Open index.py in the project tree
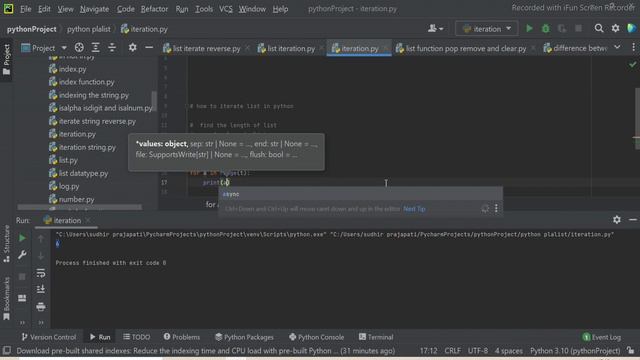The height and width of the screenshot is (360, 640). [67, 69]
